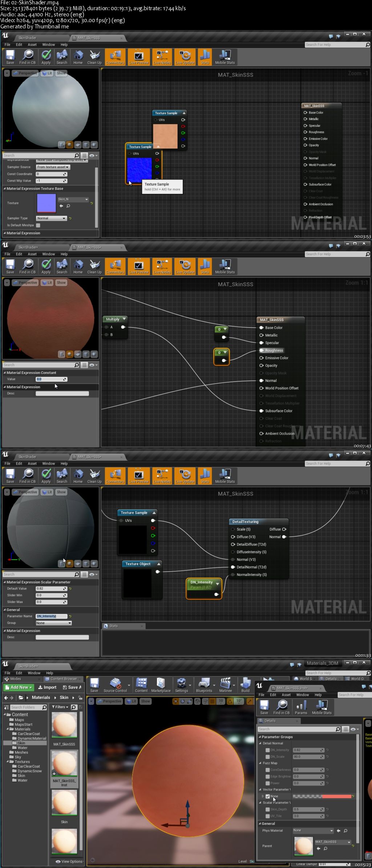Toggle Connectors icon in the 00:11:33 frame

[115, 476]
